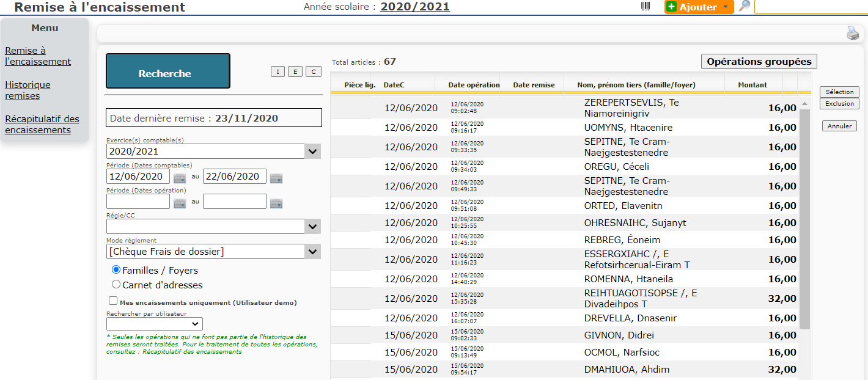The width and height of the screenshot is (868, 380).
Task: Open Rechercher par utilisateur dropdown
Action: pos(155,324)
